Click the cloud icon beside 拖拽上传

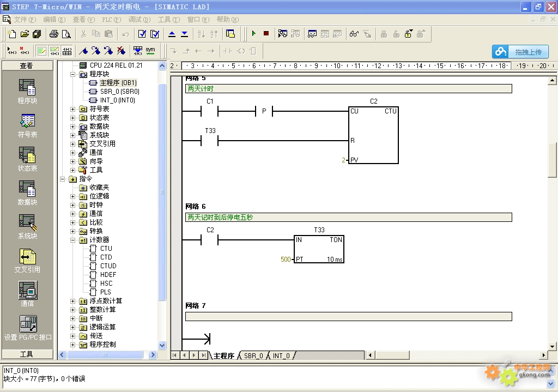tap(500, 52)
